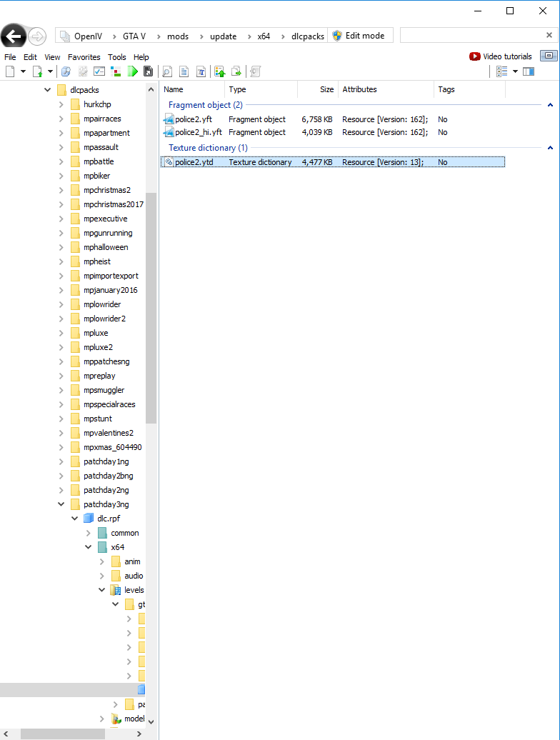Collapse the patchday3ng folder
560x740 pixels.
(61, 504)
